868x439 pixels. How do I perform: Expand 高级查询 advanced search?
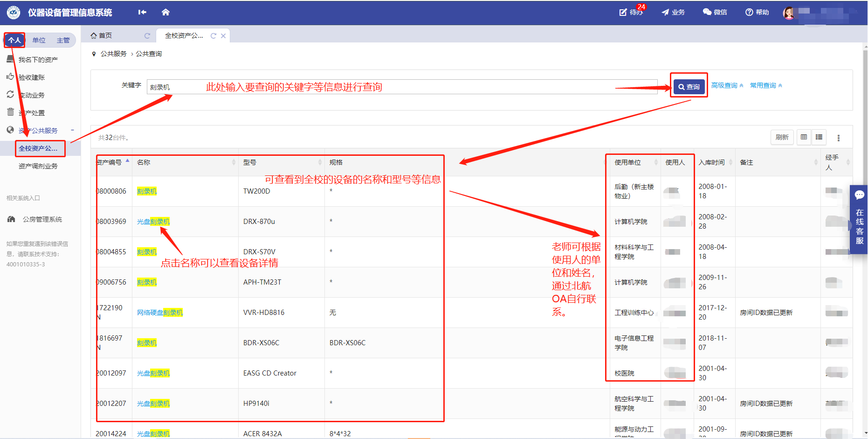pyautogui.click(x=727, y=85)
